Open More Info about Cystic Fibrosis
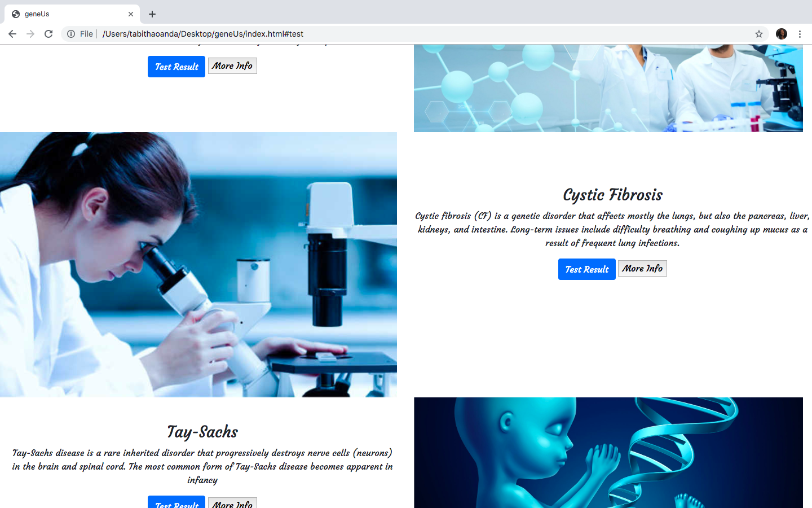Image resolution: width=812 pixels, height=508 pixels. click(x=642, y=268)
